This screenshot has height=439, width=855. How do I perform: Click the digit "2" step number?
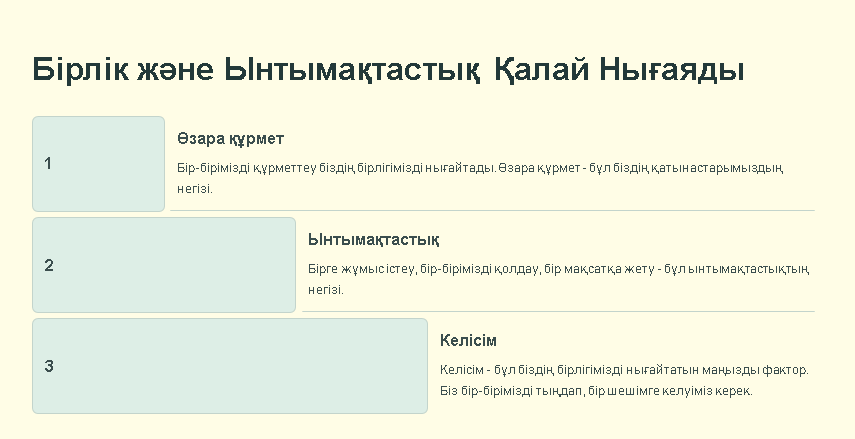(49, 265)
